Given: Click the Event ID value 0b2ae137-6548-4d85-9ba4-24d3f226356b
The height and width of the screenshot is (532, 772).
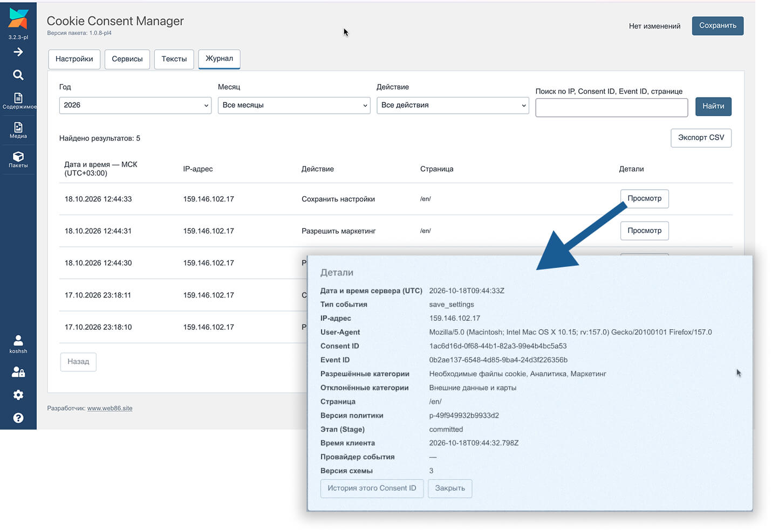Looking at the screenshot, I should point(498,360).
